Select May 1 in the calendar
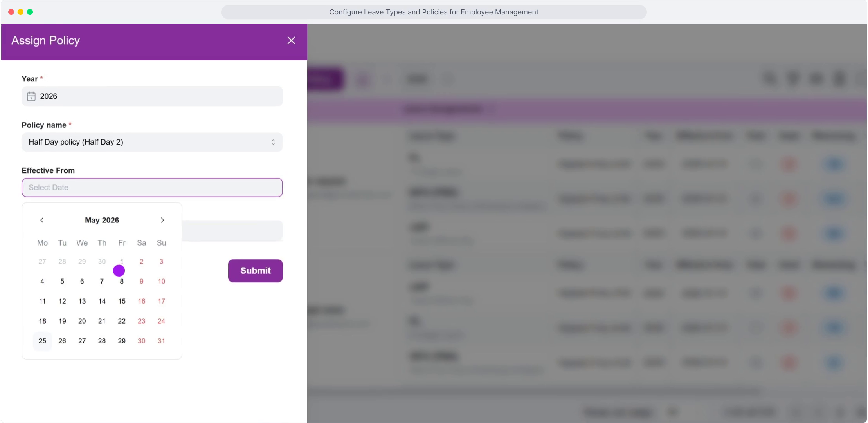 coord(122,261)
